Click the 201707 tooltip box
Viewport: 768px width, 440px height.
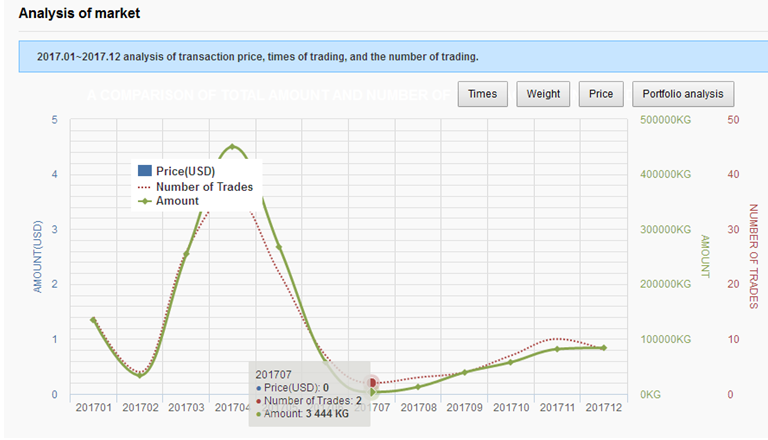pyautogui.click(x=309, y=393)
